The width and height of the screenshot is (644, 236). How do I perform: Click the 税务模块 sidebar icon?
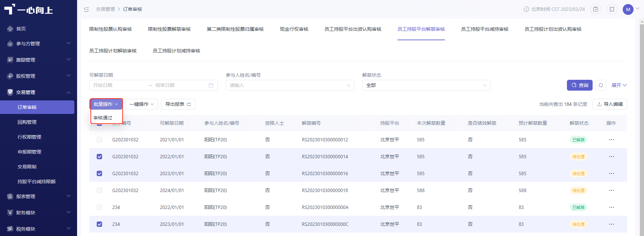[x=10, y=229]
